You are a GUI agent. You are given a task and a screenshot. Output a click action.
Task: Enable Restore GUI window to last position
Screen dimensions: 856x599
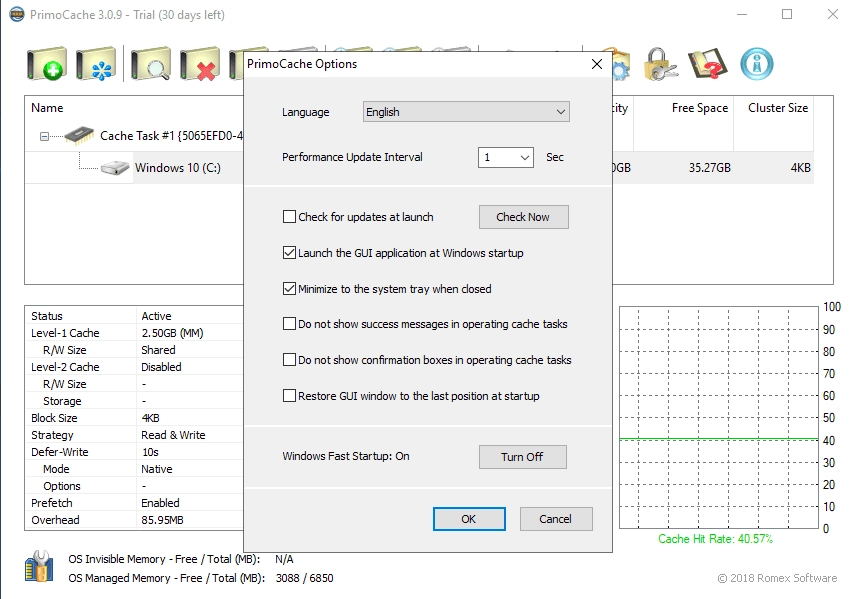coord(289,395)
